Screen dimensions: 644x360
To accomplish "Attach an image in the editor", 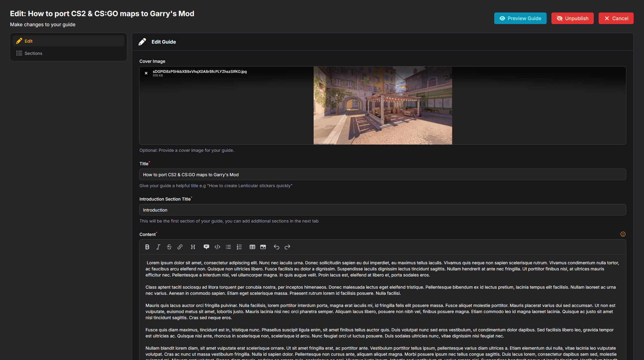I will click(263, 247).
